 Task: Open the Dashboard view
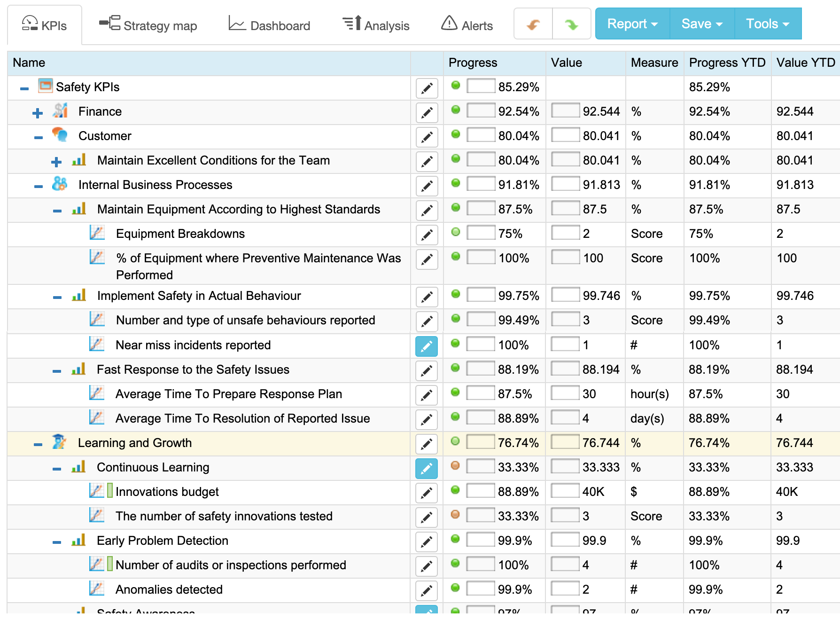[x=269, y=25]
